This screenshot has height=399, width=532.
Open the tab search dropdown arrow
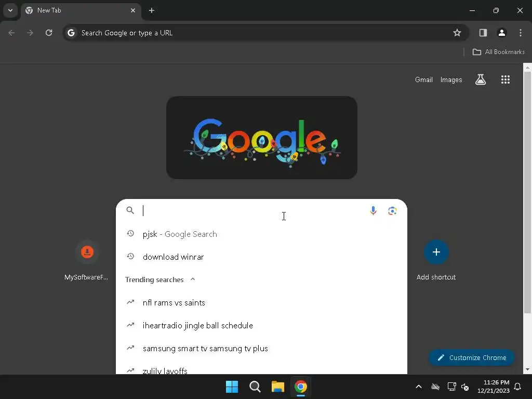point(10,10)
